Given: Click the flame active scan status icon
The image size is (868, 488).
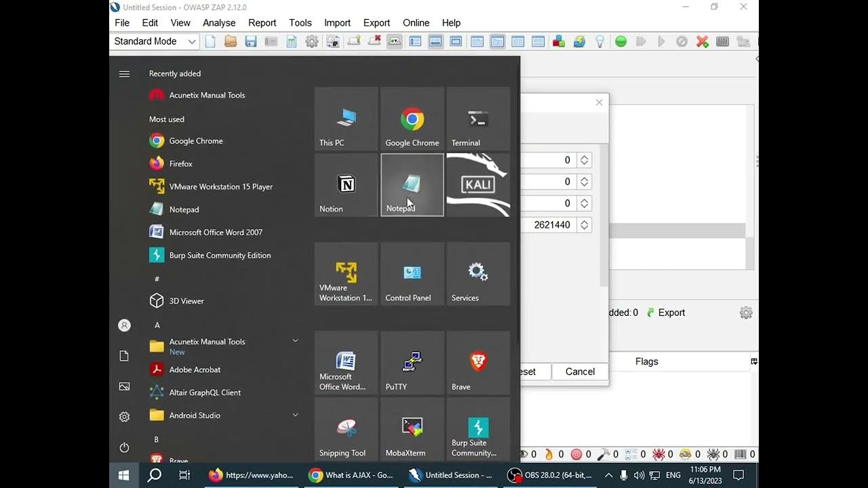Looking at the screenshot, I should [549, 454].
